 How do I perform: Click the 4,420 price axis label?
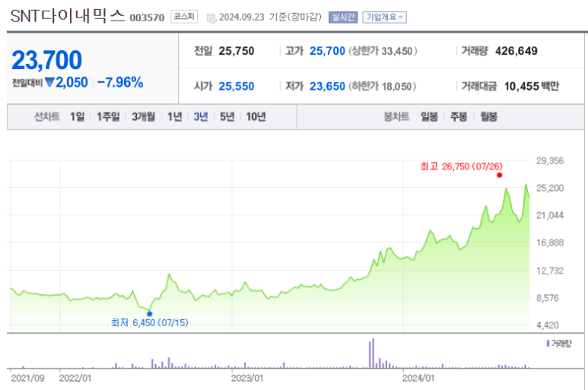pyautogui.click(x=548, y=325)
